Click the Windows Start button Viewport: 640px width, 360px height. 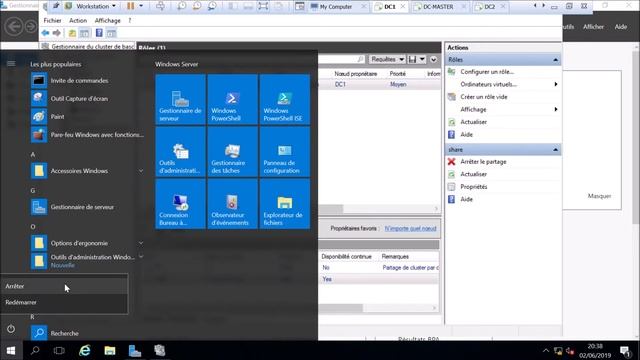click(x=11, y=351)
